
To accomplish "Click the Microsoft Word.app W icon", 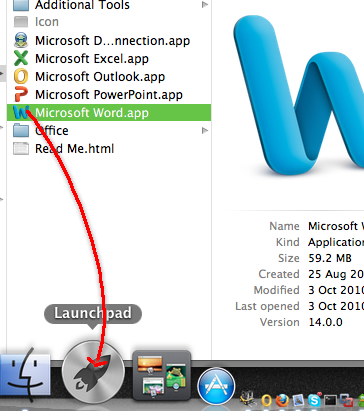I will 21,113.
